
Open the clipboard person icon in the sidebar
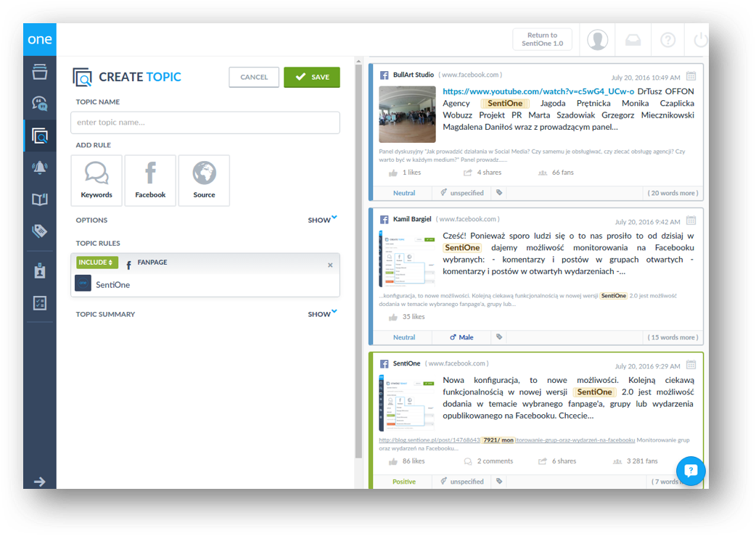pyautogui.click(x=39, y=271)
